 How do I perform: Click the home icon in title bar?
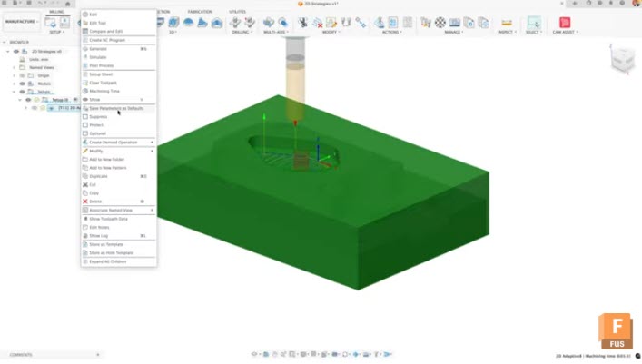tap(67, 4)
